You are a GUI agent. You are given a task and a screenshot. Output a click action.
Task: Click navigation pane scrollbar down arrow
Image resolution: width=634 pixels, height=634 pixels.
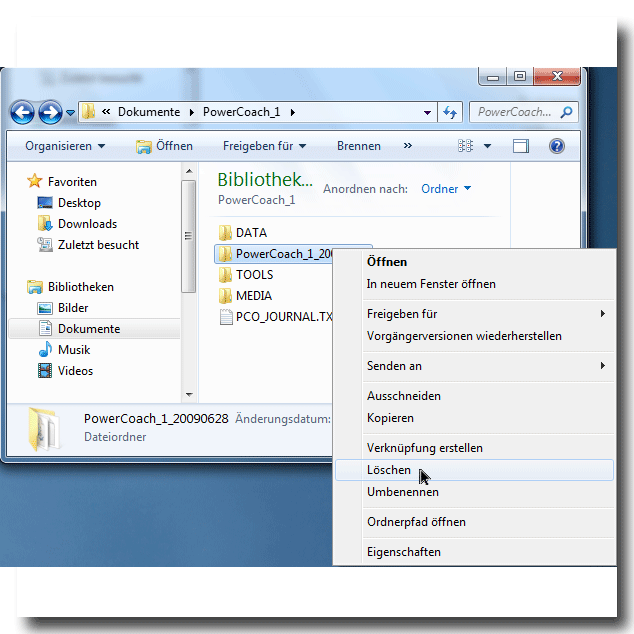pyautogui.click(x=189, y=394)
